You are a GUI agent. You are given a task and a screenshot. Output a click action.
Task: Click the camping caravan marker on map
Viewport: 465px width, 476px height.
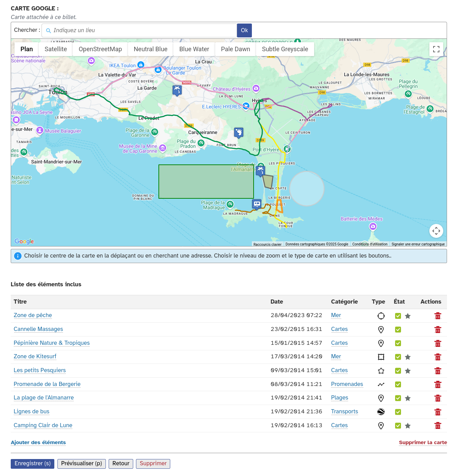(257, 204)
